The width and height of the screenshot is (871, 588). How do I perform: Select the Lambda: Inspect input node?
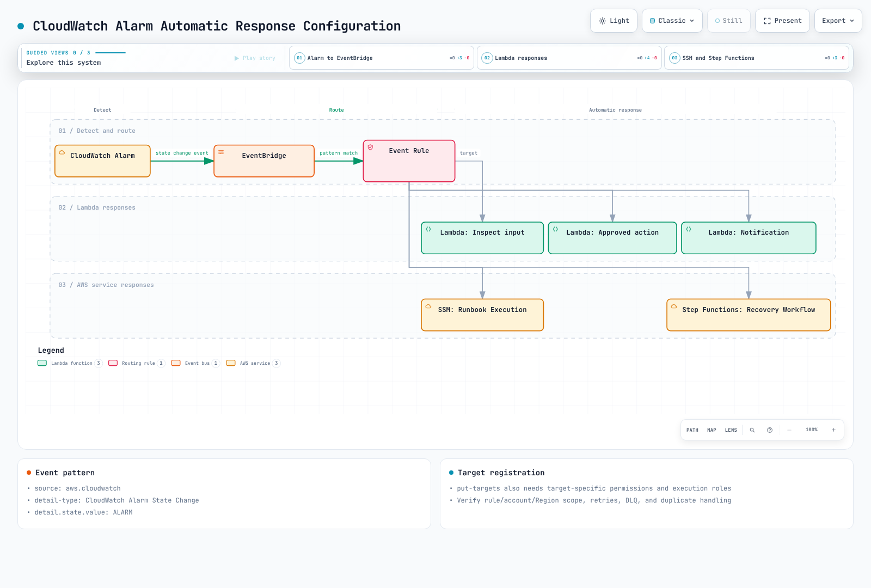482,238
